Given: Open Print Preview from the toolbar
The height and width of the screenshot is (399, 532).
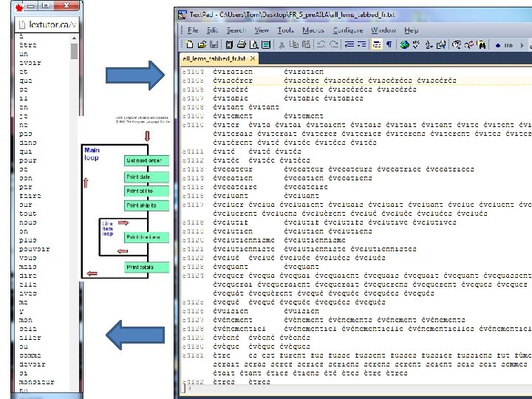Looking at the screenshot, I should tap(253, 44).
